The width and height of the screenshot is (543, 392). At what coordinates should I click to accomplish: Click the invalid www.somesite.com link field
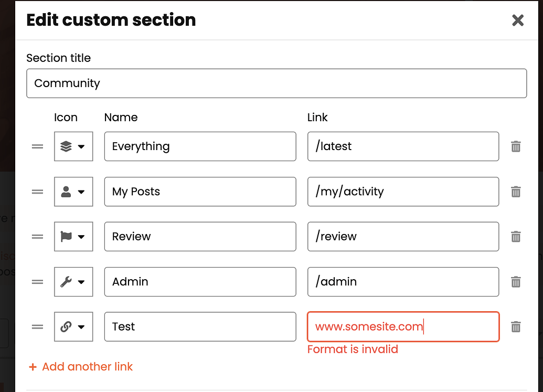(403, 327)
